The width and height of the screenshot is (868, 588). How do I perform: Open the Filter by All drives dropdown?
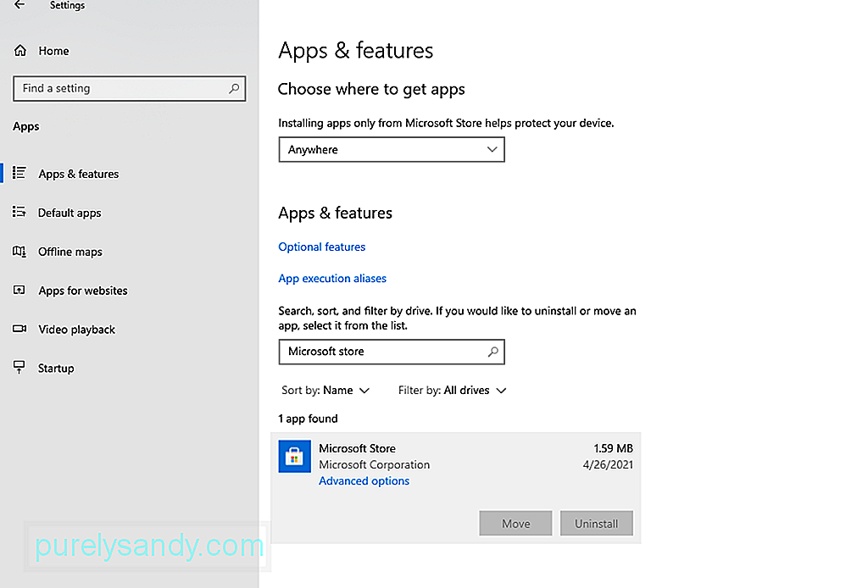click(x=453, y=391)
